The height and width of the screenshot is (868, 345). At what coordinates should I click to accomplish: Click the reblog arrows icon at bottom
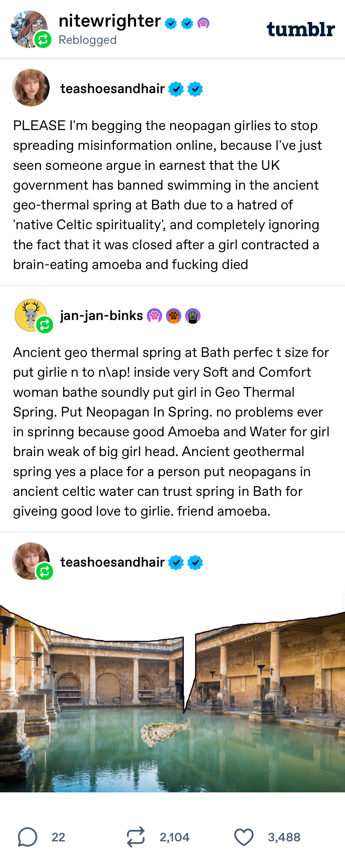pos(136,837)
